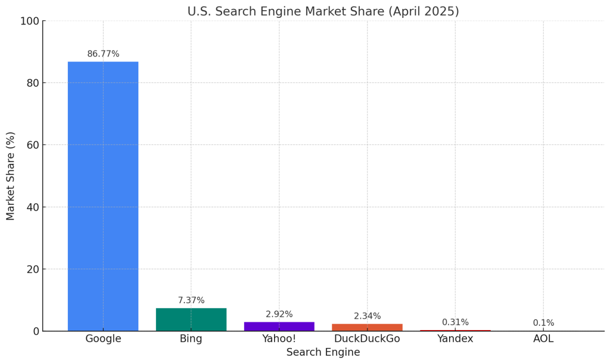This screenshot has height=364, width=610.
Task: Click the y-axis tick label 80
Action: tap(33, 83)
